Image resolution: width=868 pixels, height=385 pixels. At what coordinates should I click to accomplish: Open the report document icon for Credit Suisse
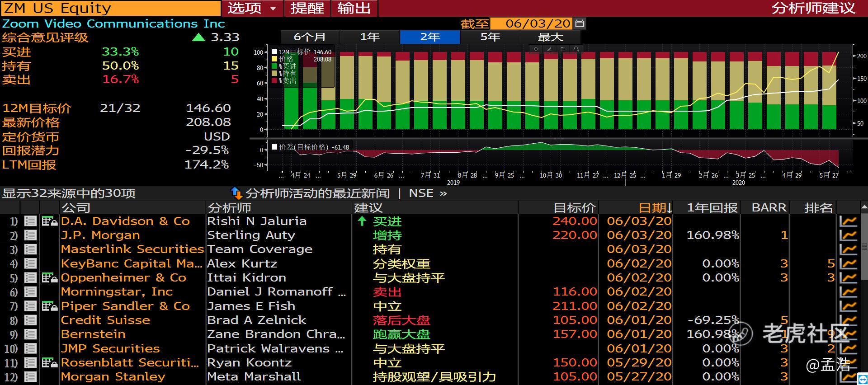[30, 320]
